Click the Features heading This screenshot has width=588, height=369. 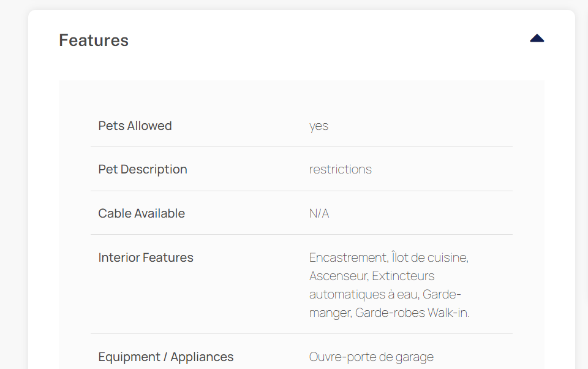pyautogui.click(x=94, y=40)
